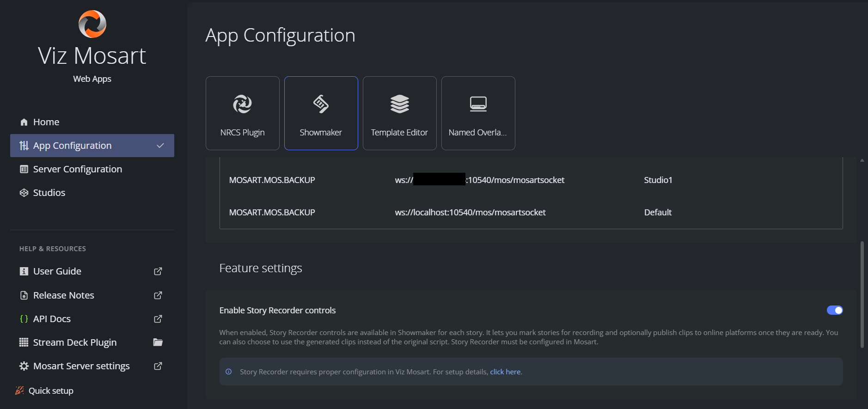This screenshot has height=409, width=868.
Task: Select the Default cell in the connections table
Action: point(658,213)
